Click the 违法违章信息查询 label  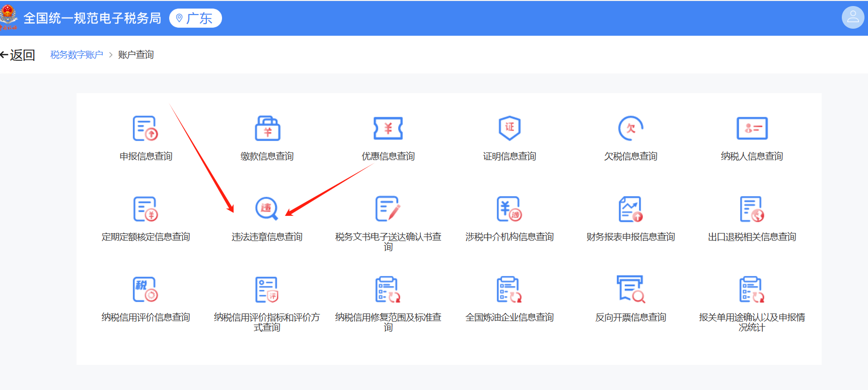point(267,237)
